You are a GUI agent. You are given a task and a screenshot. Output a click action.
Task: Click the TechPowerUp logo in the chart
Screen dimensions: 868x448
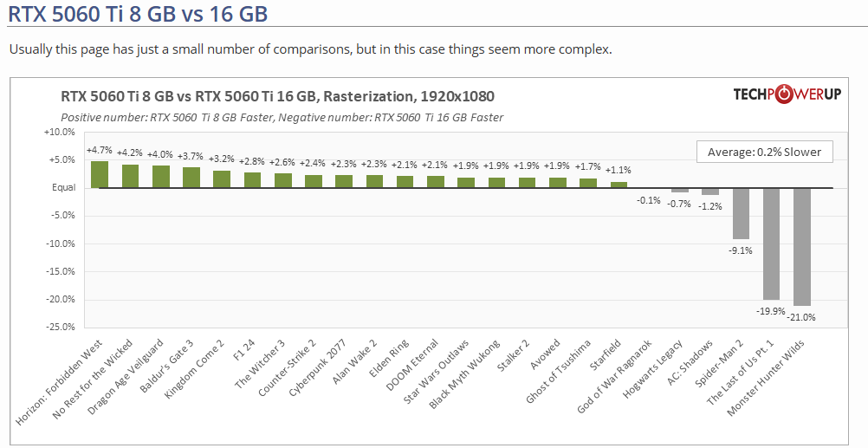click(x=787, y=94)
